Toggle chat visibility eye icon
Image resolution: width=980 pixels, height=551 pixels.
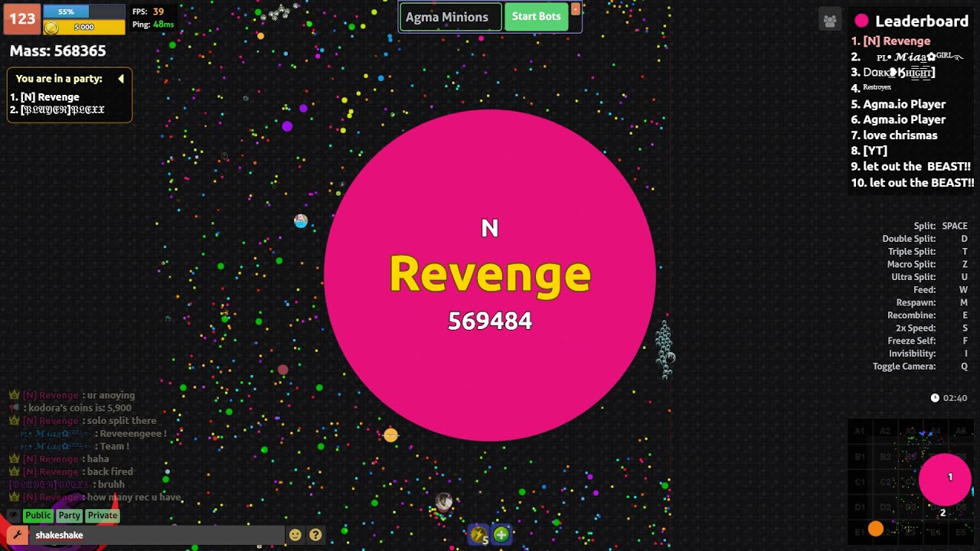[13, 516]
